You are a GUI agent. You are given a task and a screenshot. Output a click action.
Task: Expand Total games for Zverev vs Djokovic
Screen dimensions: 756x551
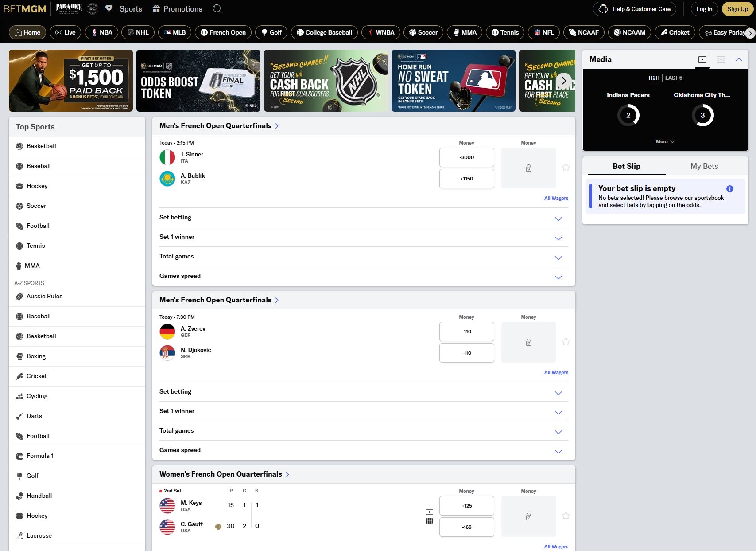(558, 432)
